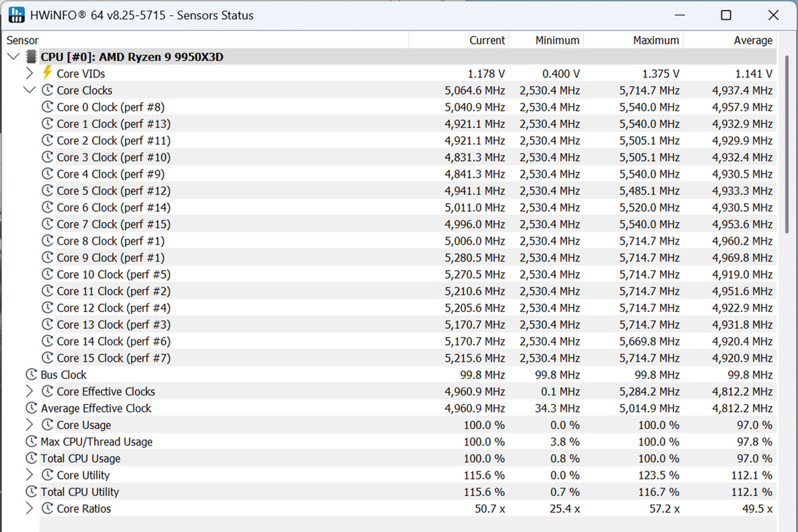This screenshot has width=798, height=532.
Task: Click the HWiNFO app icon in title bar
Action: [16, 15]
